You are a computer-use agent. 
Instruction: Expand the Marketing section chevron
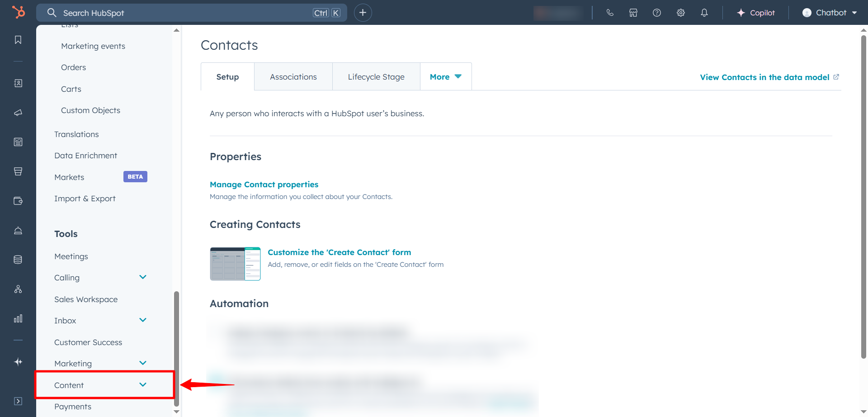pyautogui.click(x=143, y=363)
